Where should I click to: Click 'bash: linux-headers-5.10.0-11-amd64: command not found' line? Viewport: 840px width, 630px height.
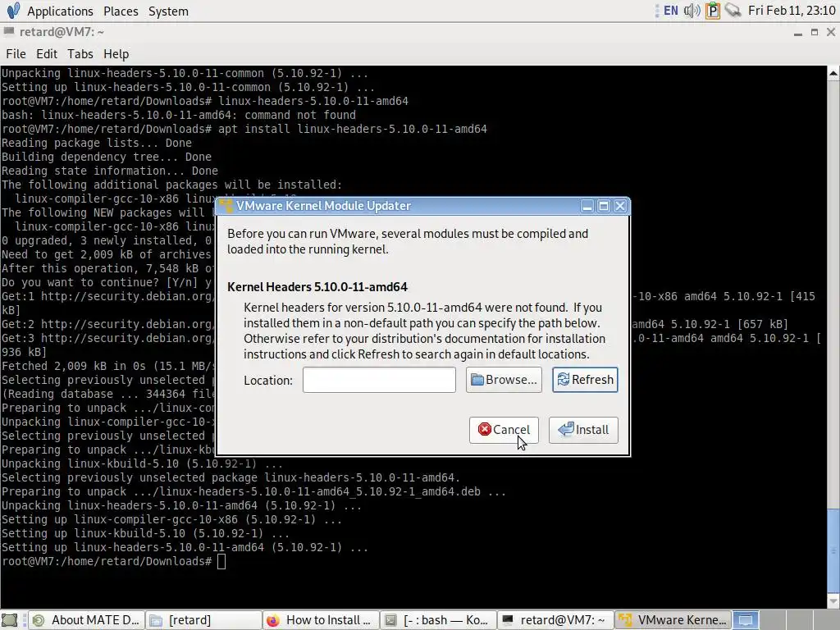coord(178,115)
